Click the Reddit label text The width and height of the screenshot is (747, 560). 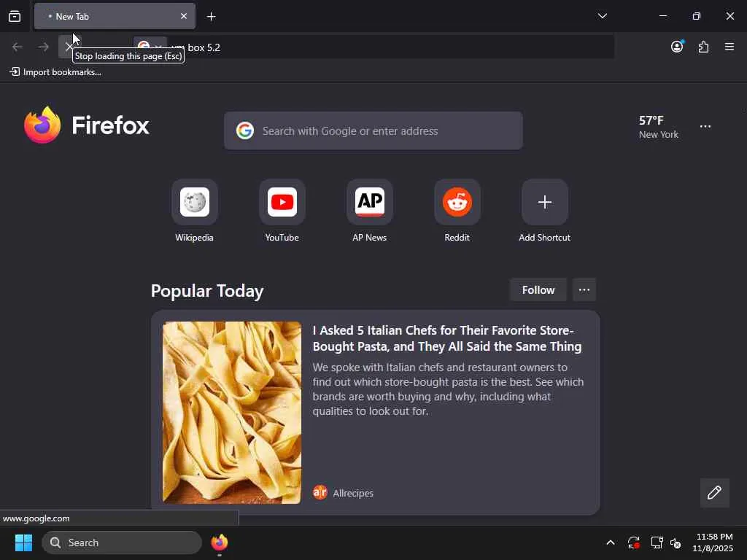[x=457, y=238]
